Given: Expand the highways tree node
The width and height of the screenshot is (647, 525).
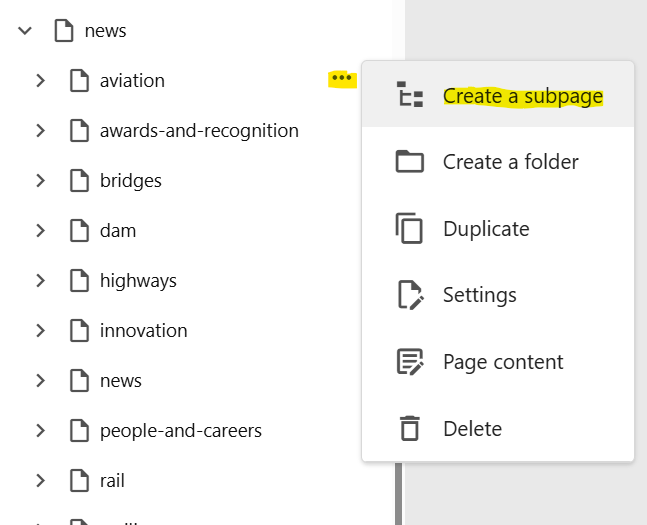Looking at the screenshot, I should [40, 281].
